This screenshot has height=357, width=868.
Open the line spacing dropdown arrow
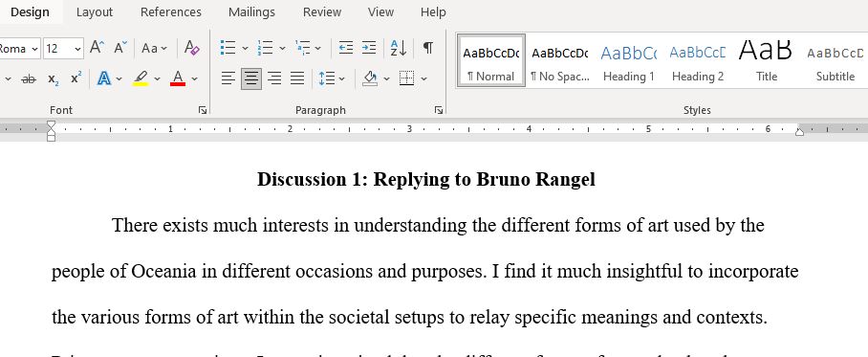point(342,78)
